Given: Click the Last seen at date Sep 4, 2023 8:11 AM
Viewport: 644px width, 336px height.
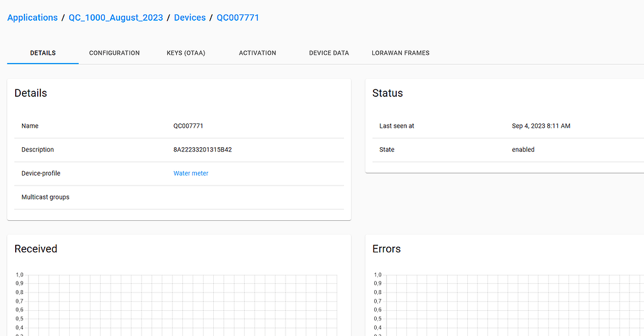Looking at the screenshot, I should click(x=541, y=126).
